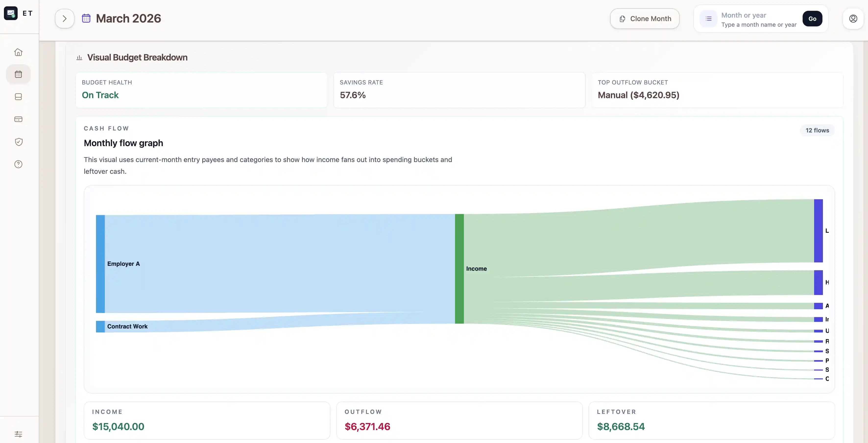This screenshot has width=868, height=443.
Task: Click the 12 flows badge
Action: point(817,130)
